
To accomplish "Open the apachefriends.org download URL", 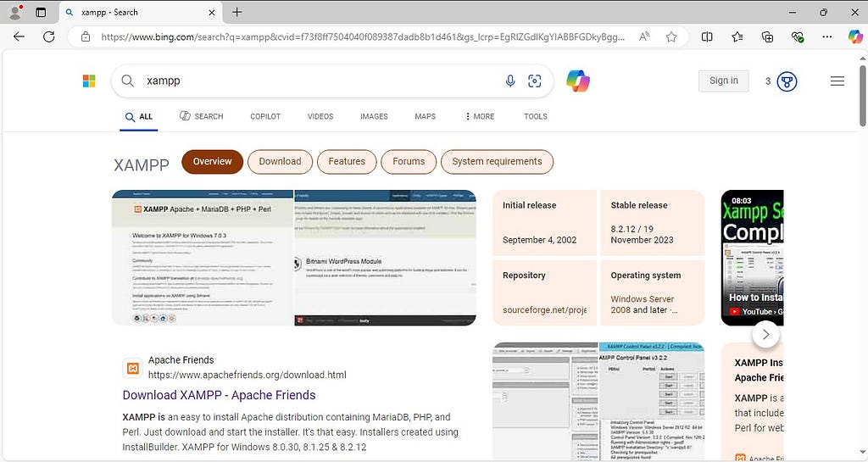I will pos(247,375).
